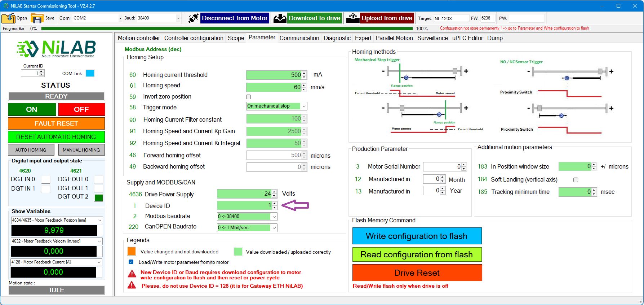Click the Device ID input field
Image resolution: width=644 pixels, height=305 pixels.
(244, 205)
